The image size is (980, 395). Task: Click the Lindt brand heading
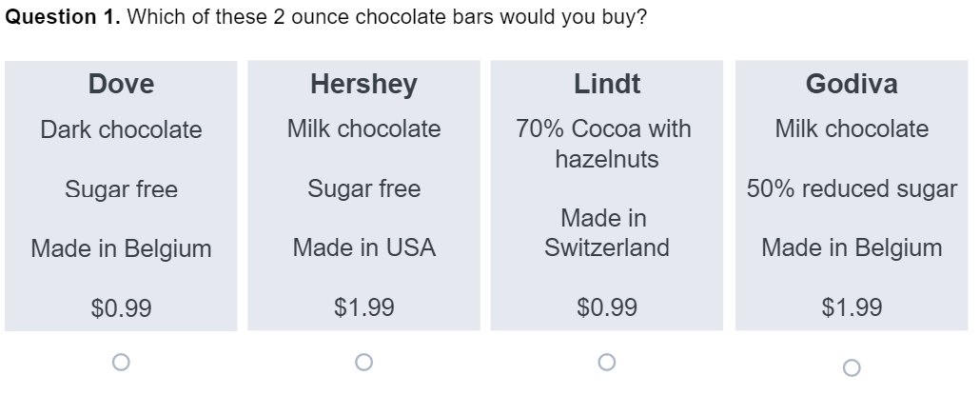coord(607,84)
